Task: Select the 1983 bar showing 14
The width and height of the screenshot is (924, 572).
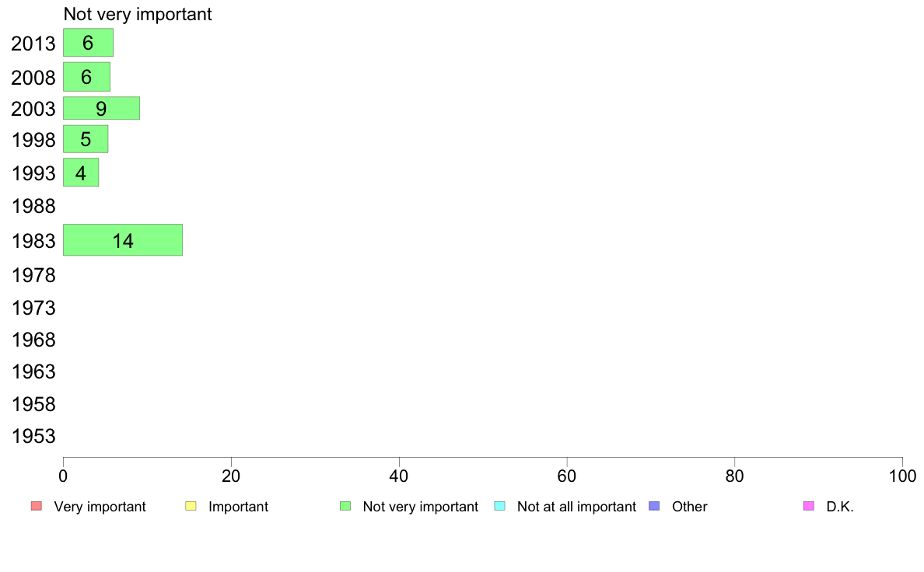Action: pos(123,239)
